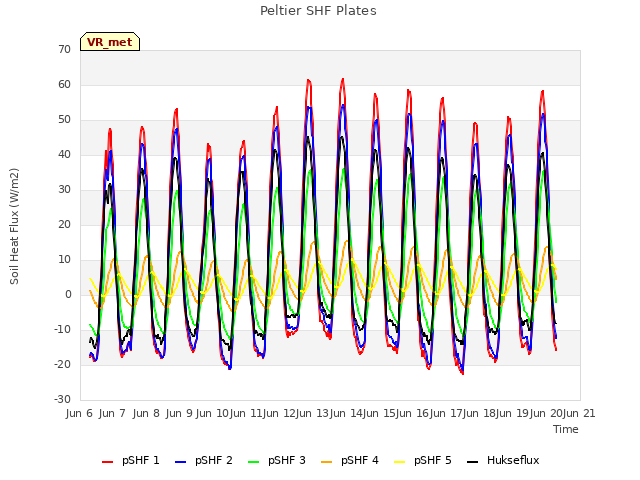The width and height of the screenshot is (640, 480).
Task: Click the Hukseflux legend entry
Action: pos(503,460)
